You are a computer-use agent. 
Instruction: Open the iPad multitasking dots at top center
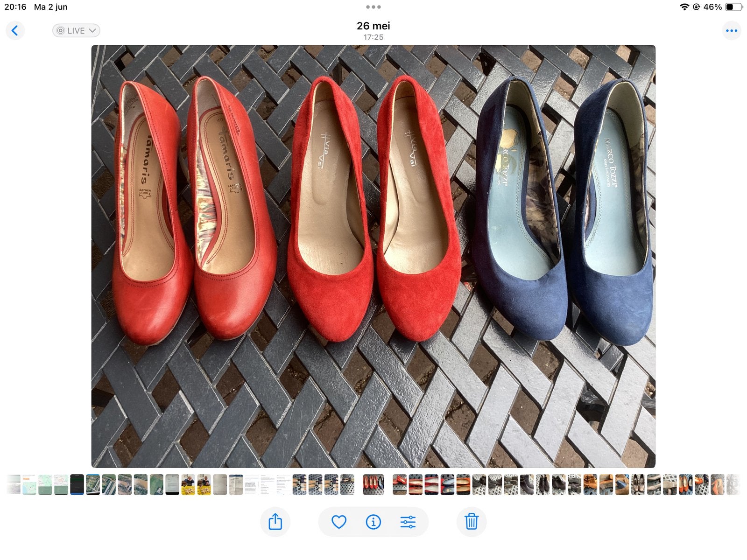pyautogui.click(x=373, y=7)
